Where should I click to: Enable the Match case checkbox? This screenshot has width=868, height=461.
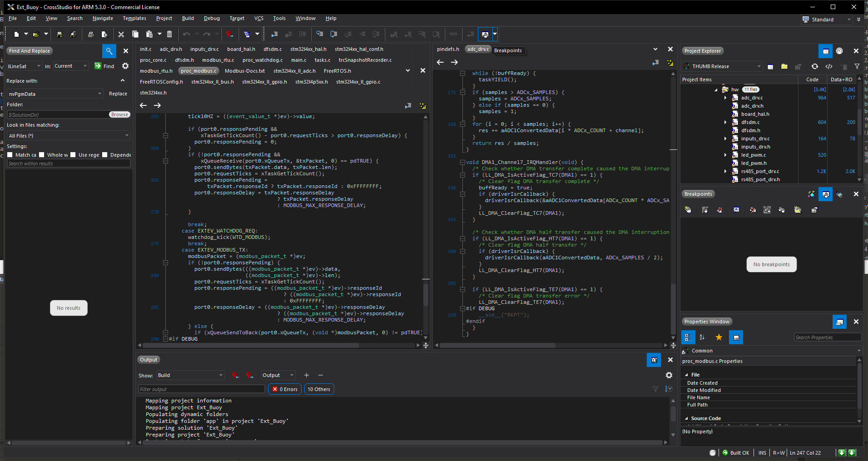coord(10,155)
